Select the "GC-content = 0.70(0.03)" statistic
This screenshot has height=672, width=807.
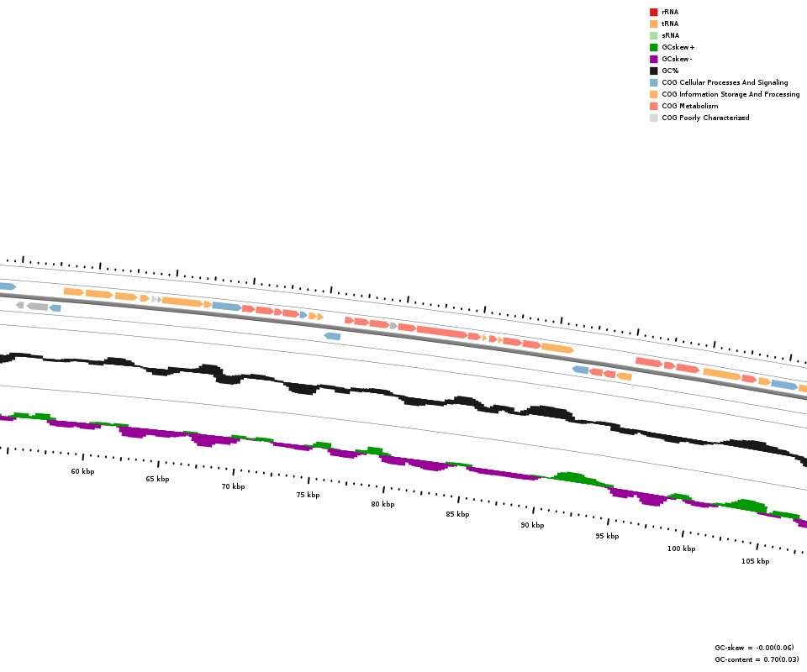click(x=757, y=659)
